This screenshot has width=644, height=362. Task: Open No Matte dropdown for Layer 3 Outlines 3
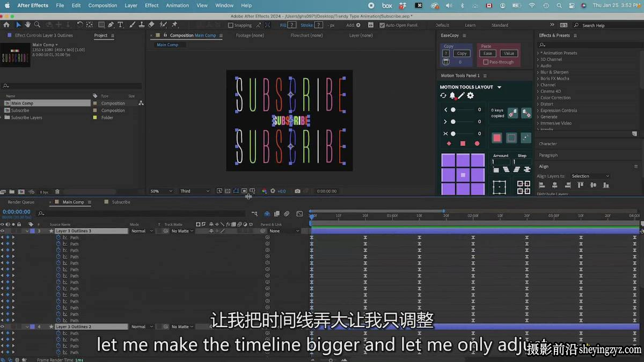(182, 231)
